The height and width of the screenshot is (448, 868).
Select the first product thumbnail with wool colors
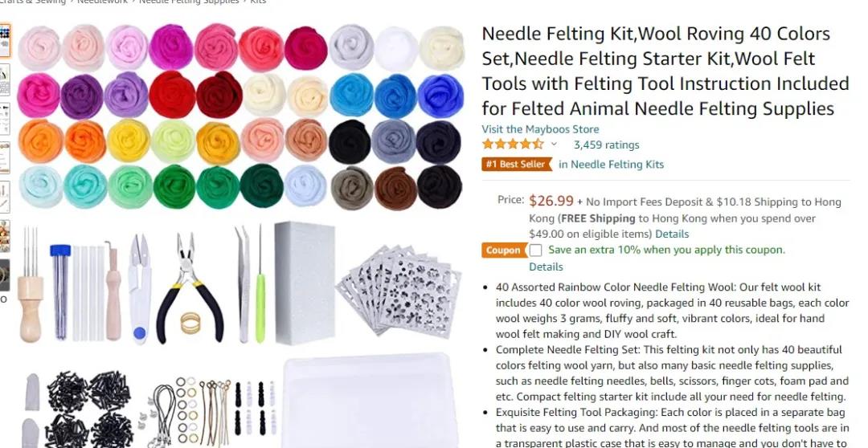click(x=5, y=40)
